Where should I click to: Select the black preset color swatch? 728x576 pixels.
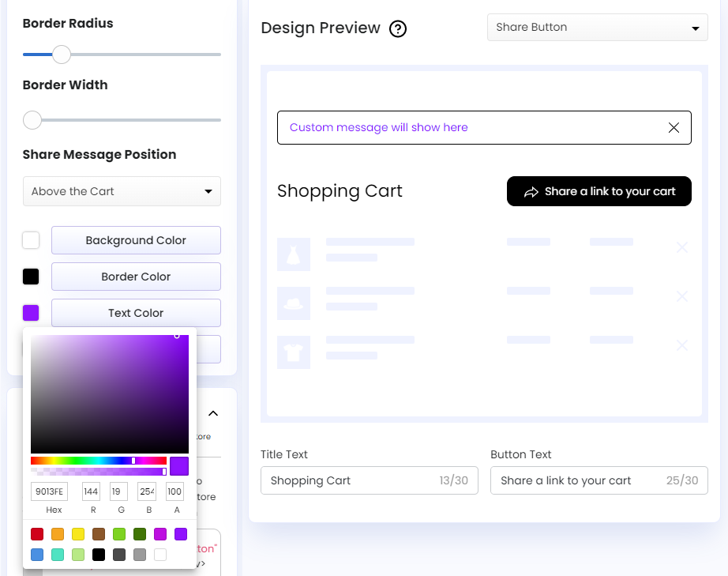[99, 555]
